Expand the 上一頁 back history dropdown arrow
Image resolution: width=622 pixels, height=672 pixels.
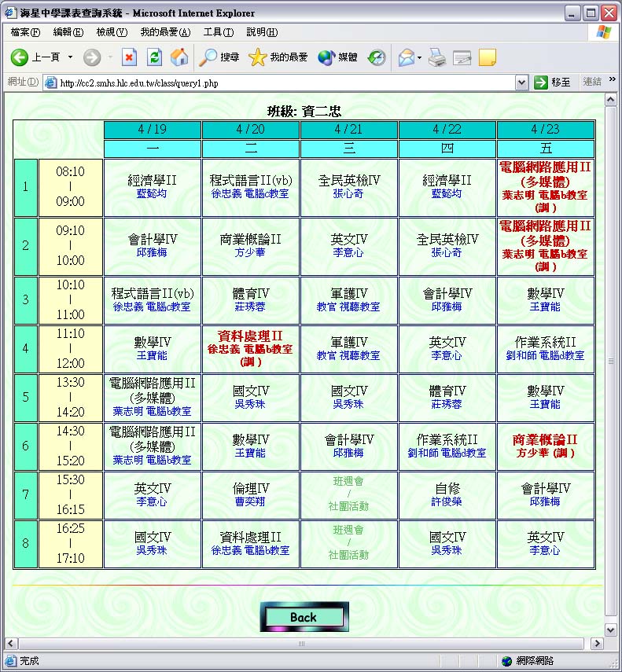(70, 57)
